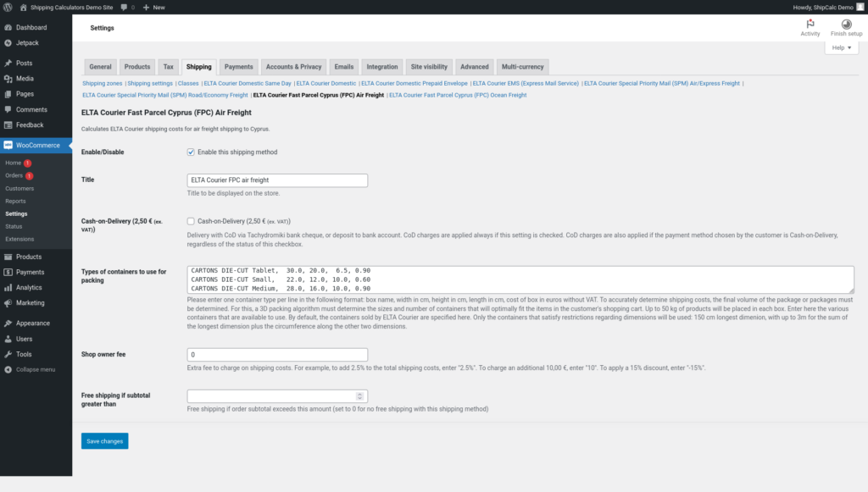This screenshot has height=492, width=868.
Task: Open the Classes link
Action: pos(188,84)
